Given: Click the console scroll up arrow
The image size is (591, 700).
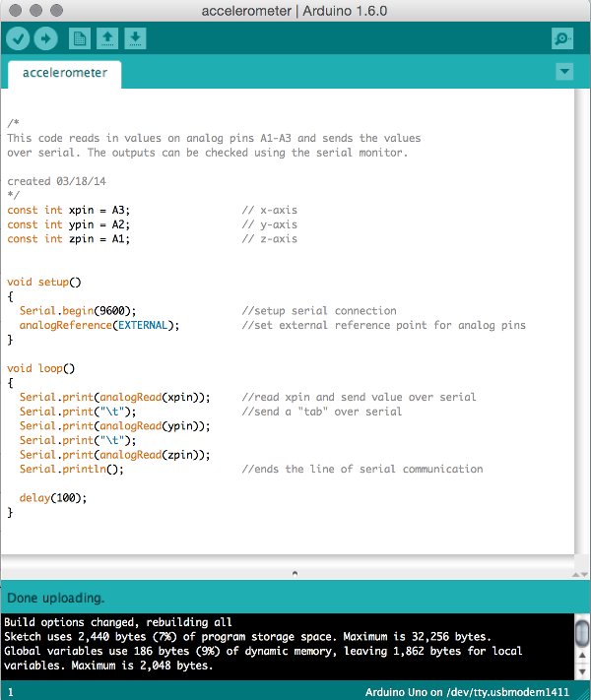Looking at the screenshot, I should click(x=582, y=656).
